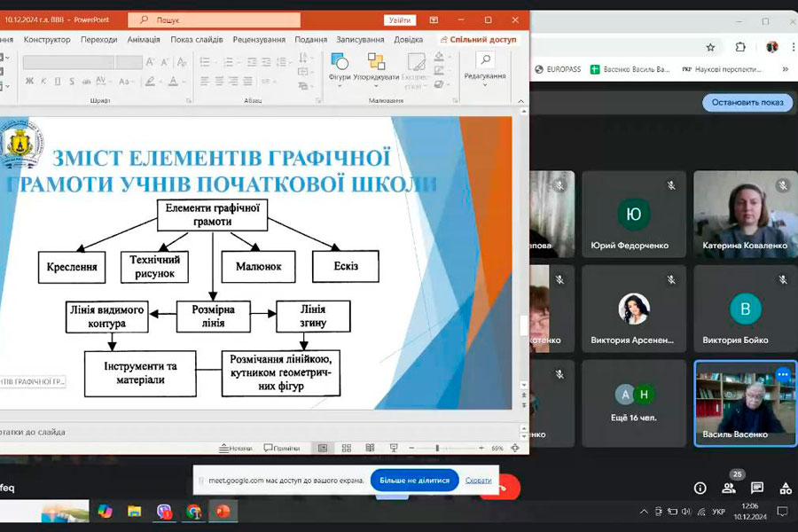Click the red hang up call button
This screenshot has height=532, width=798.
coord(507,486)
